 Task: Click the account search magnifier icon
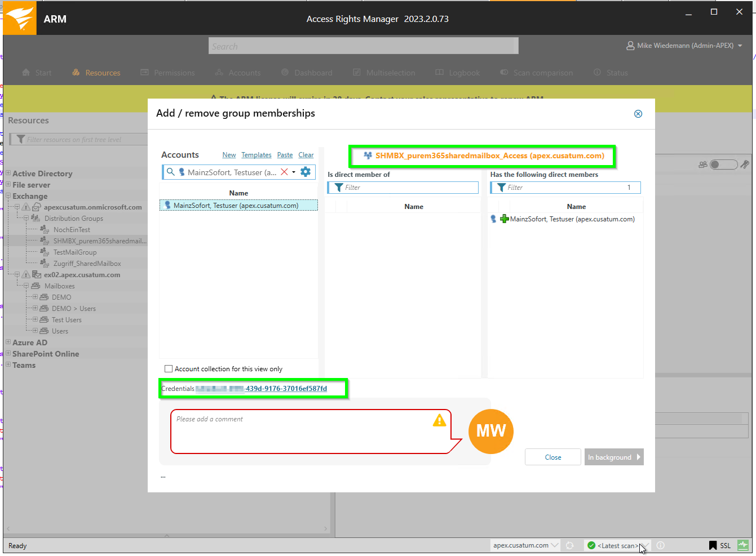click(170, 172)
